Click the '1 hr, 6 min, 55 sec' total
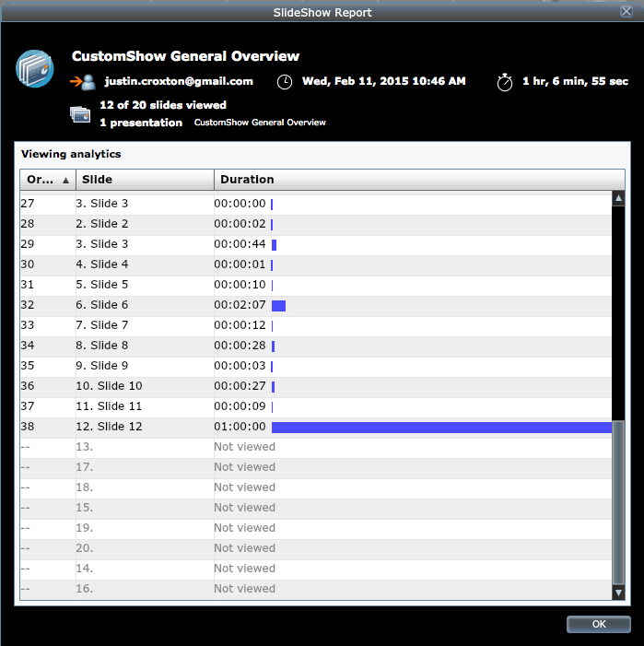644x646 pixels. coord(575,81)
